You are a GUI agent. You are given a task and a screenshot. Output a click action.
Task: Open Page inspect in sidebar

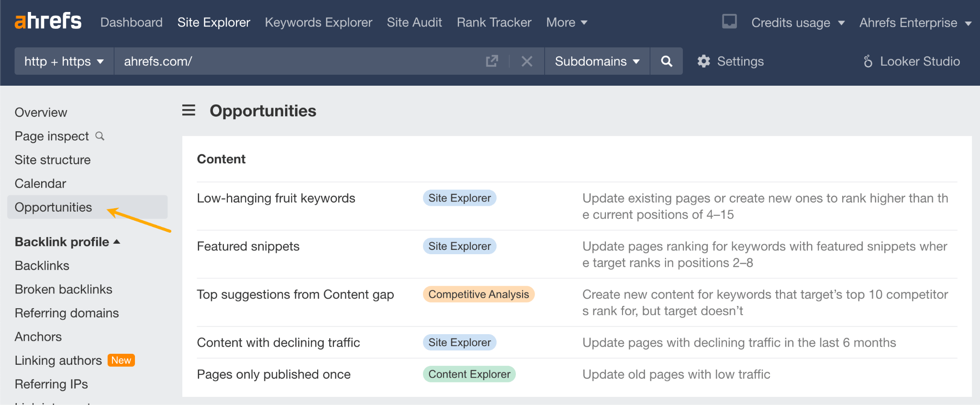click(x=52, y=136)
